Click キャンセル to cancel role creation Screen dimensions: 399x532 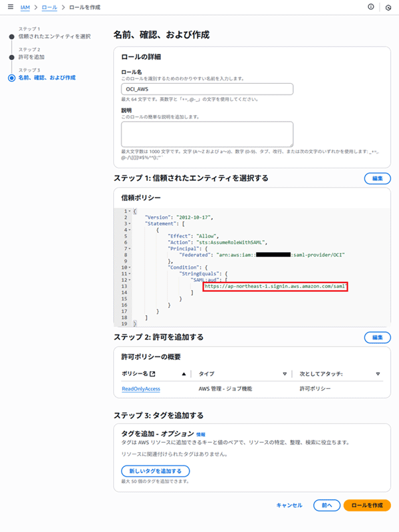point(289,505)
